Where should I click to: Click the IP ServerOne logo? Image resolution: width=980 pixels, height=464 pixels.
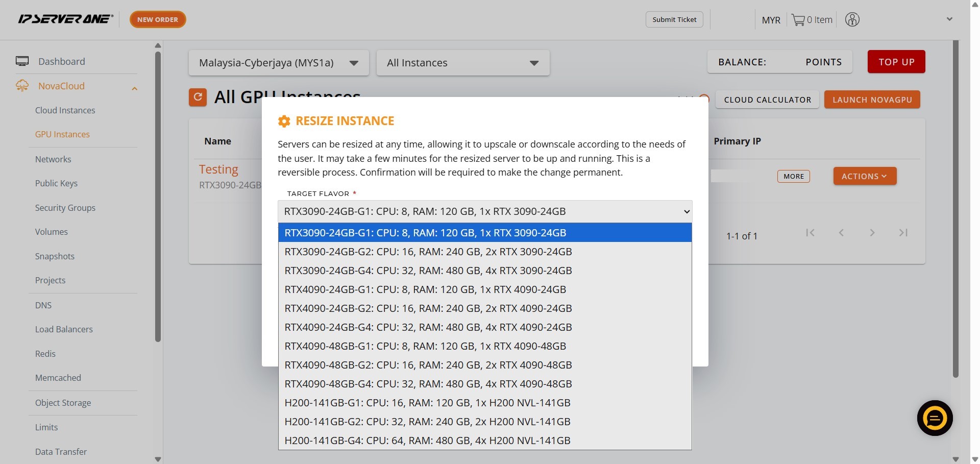tap(65, 19)
